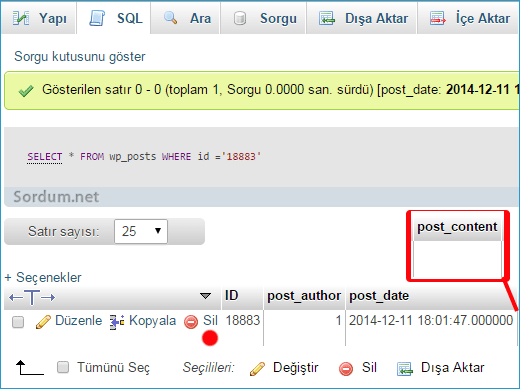Screen dimensions: 520x389
Task: Click the full texts toggle arrows
Action: pos(32,297)
